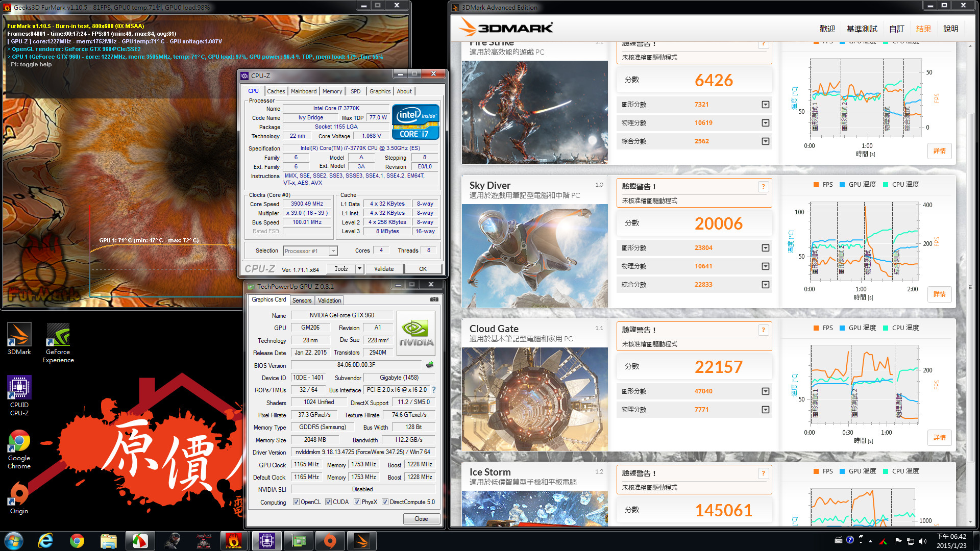This screenshot has width=980, height=551.
Task: Open Sky Diver warning help icon
Action: click(763, 187)
